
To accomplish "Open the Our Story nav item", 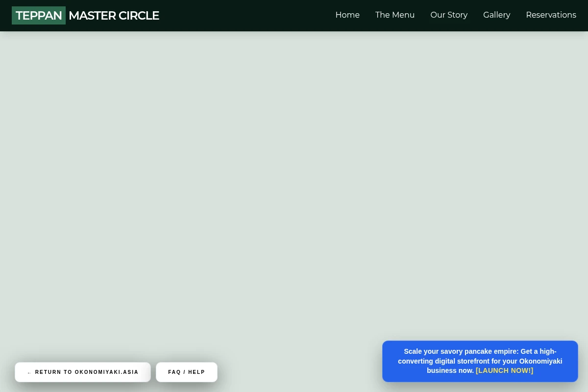I will click(x=449, y=15).
